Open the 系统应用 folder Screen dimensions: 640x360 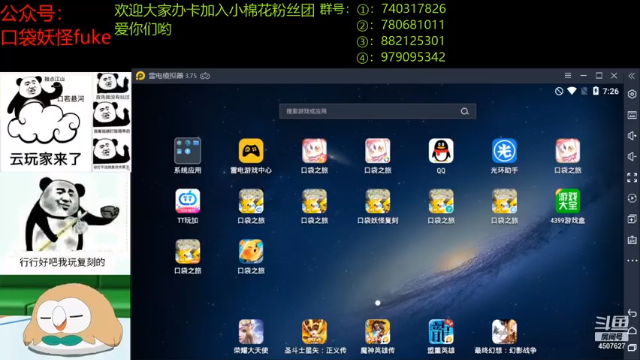[187, 151]
